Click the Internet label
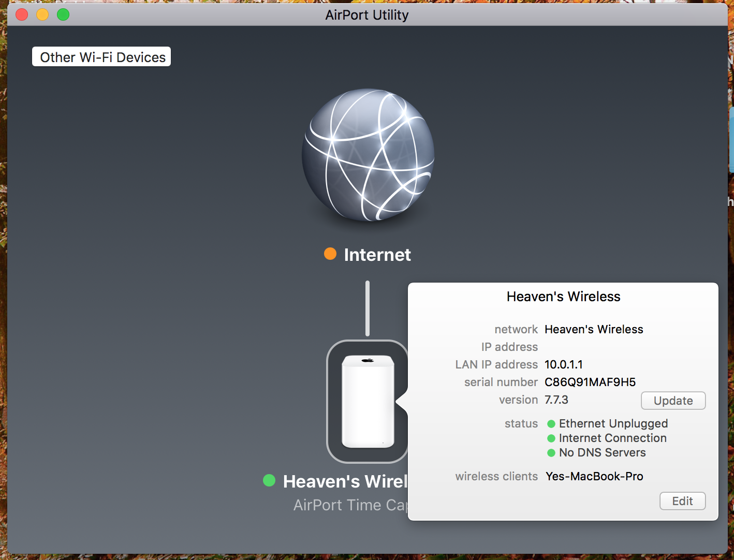 (x=377, y=255)
